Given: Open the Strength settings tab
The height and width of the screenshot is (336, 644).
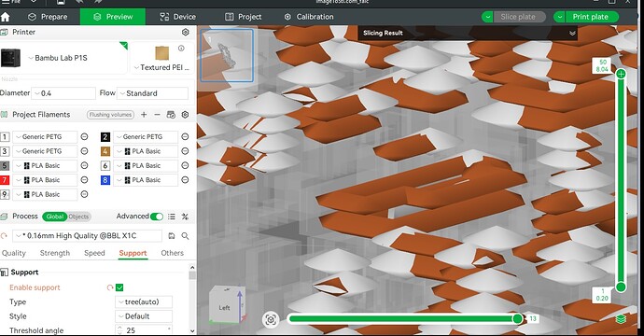Looking at the screenshot, I should pos(55,253).
